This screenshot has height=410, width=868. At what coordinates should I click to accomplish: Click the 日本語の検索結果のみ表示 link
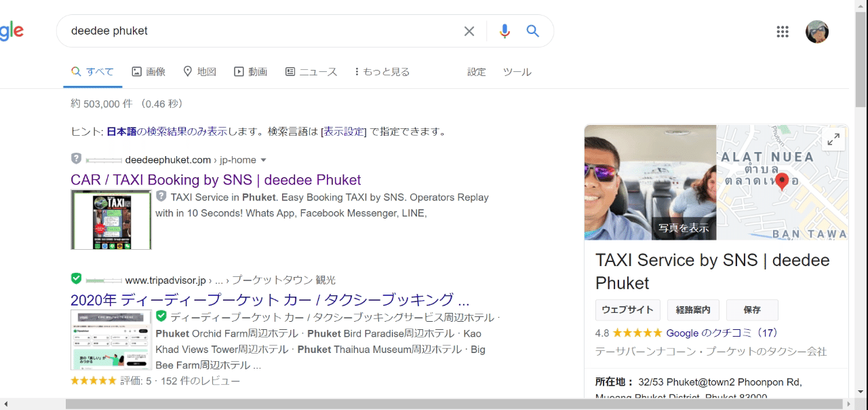(x=167, y=132)
